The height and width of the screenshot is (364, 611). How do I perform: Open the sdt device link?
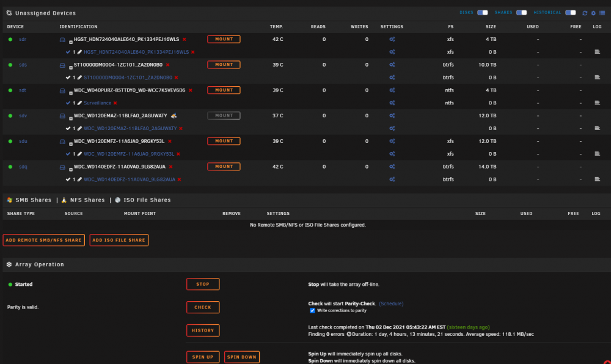23,90
